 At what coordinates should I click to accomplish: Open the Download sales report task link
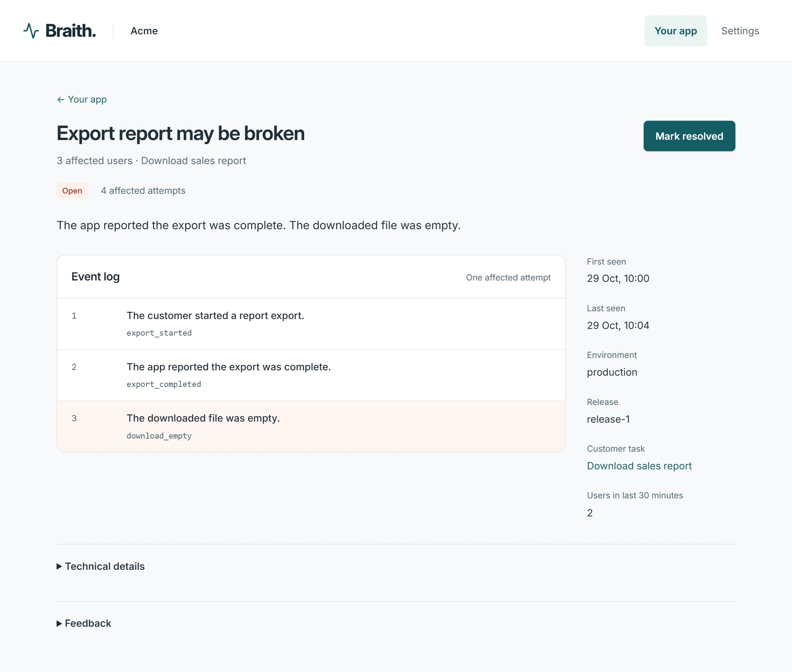639,466
